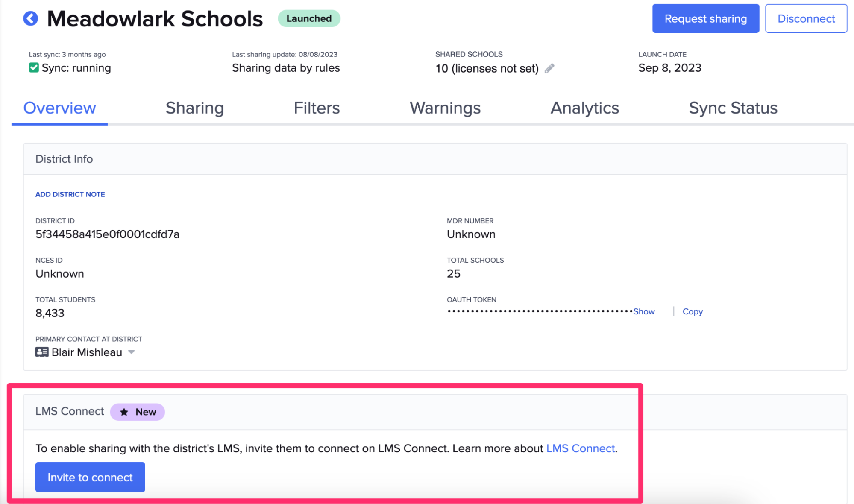The image size is (854, 504).
Task: Click the green sync checkmark icon
Action: 33,67
